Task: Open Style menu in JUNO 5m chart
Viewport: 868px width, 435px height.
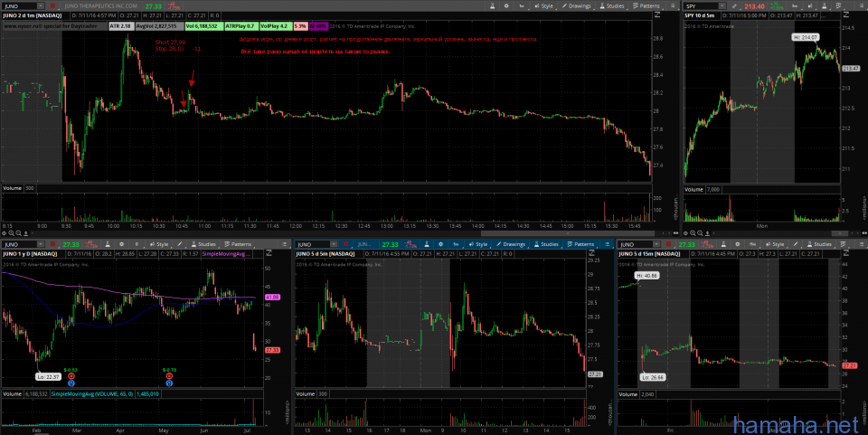Action: coord(477,244)
